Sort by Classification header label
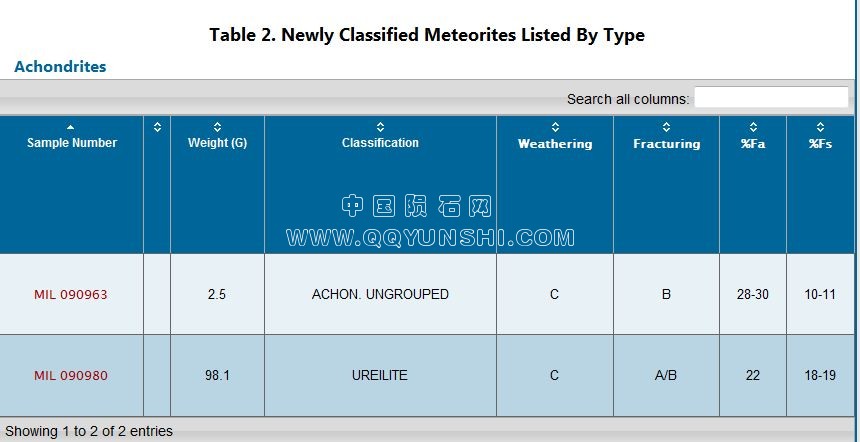The width and height of the screenshot is (860, 442). (380, 143)
